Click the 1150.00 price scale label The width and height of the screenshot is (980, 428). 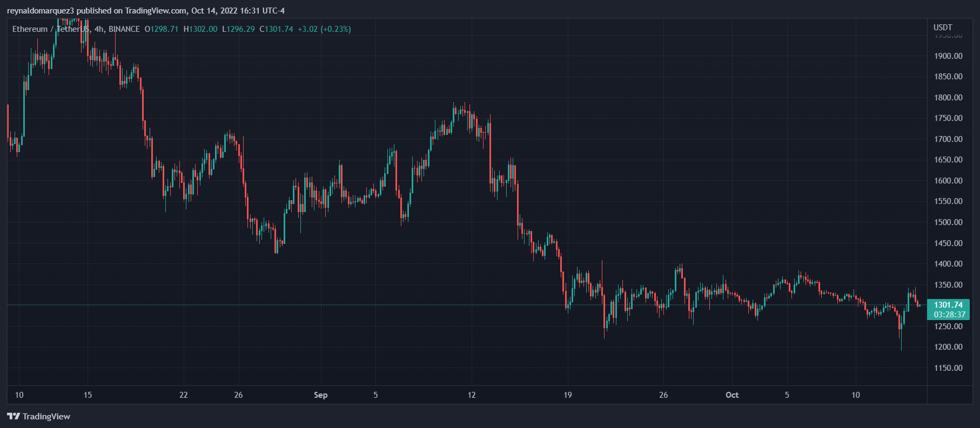948,368
